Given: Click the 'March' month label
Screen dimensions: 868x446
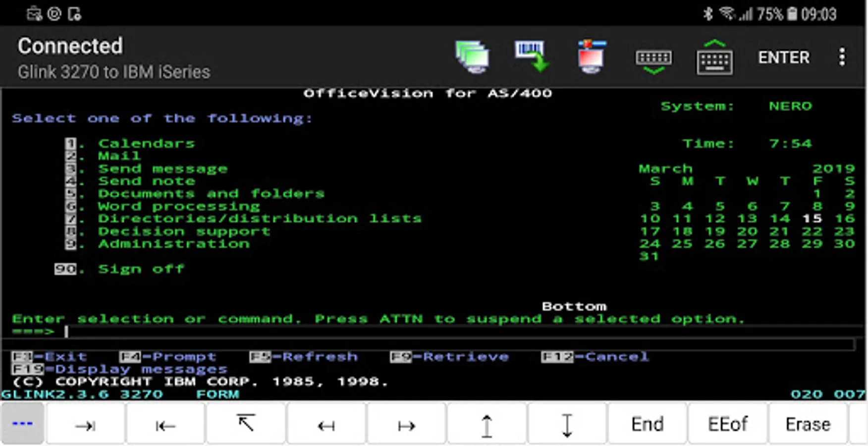Looking at the screenshot, I should tap(665, 169).
